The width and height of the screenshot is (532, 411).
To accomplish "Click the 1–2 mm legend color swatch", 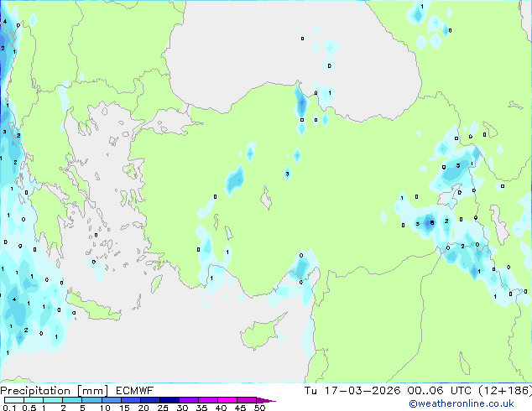I will tap(53, 400).
